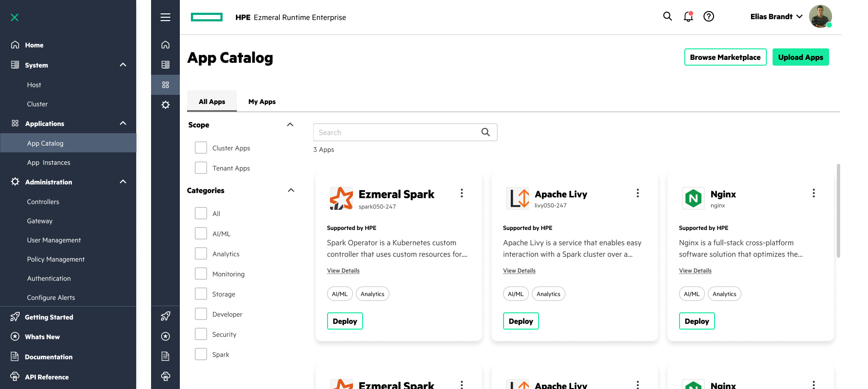
Task: Check the Security category checkbox
Action: pyautogui.click(x=201, y=334)
